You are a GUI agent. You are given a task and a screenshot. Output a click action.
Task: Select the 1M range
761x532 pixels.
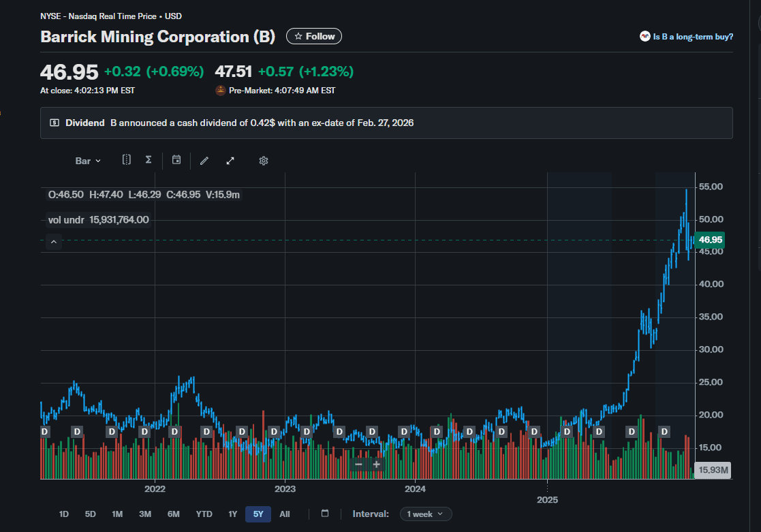pyautogui.click(x=117, y=514)
